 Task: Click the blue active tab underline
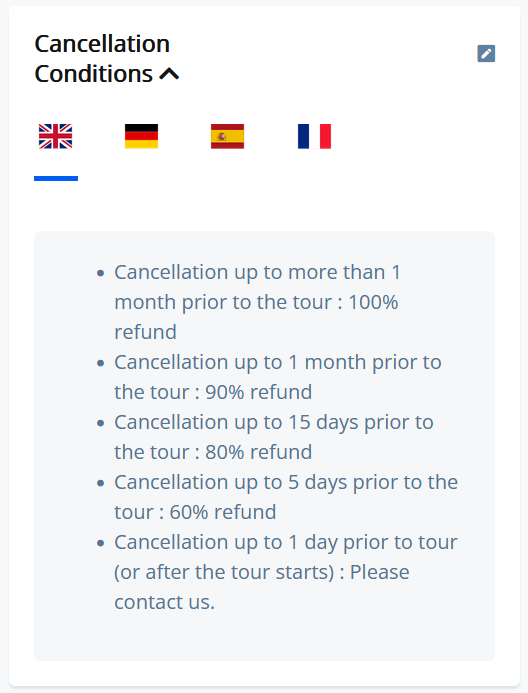point(56,179)
